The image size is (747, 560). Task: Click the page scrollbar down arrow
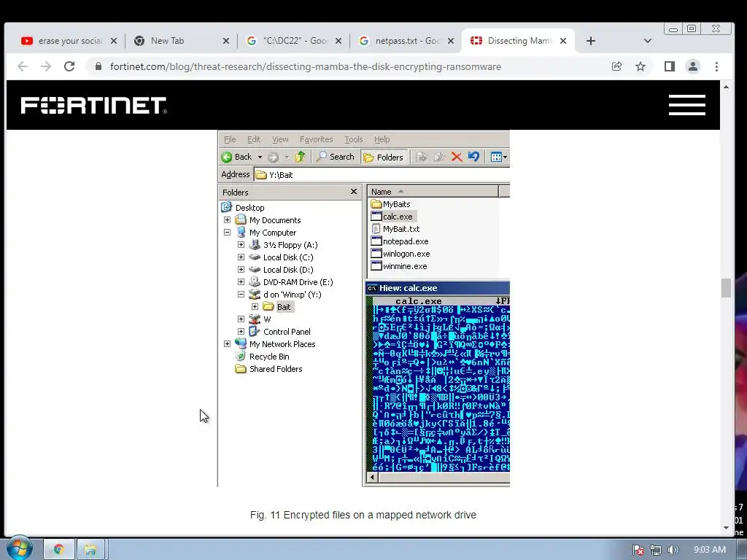pyautogui.click(x=726, y=528)
